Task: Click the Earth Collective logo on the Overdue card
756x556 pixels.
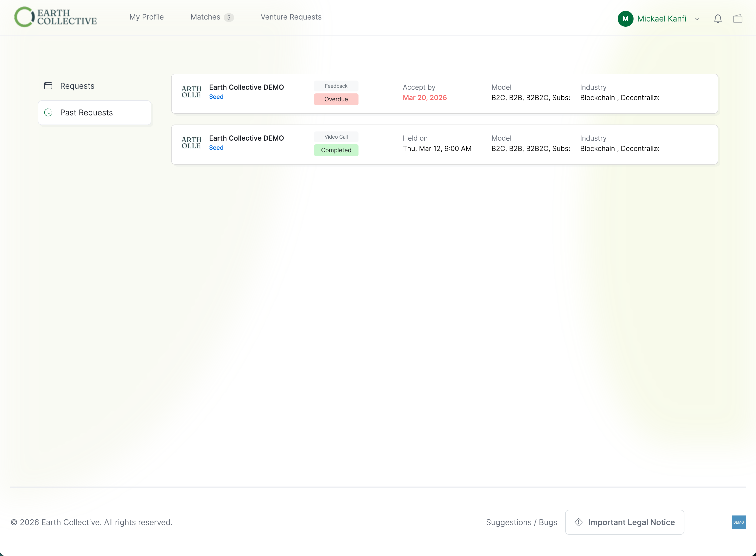Action: [x=191, y=91]
